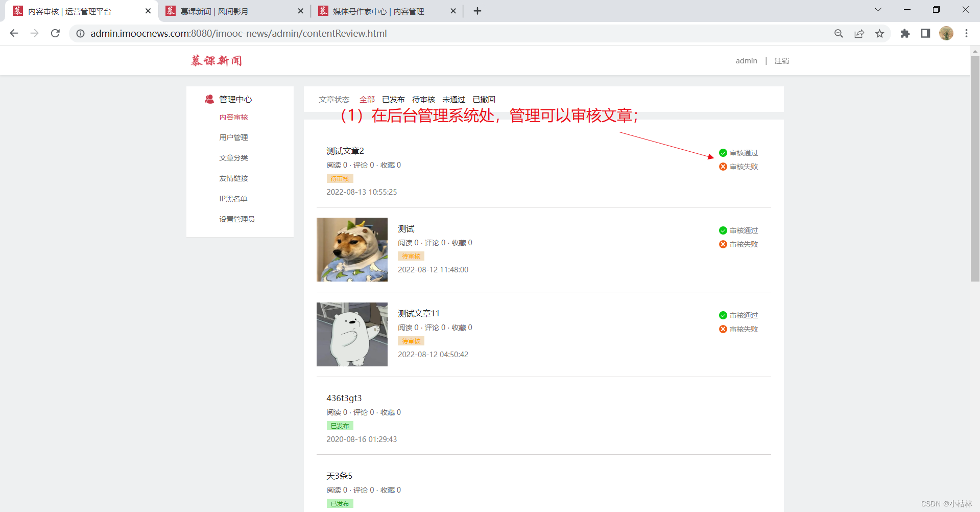Open the browser side panel icon
Screen dimensions: 980x512
(x=925, y=33)
